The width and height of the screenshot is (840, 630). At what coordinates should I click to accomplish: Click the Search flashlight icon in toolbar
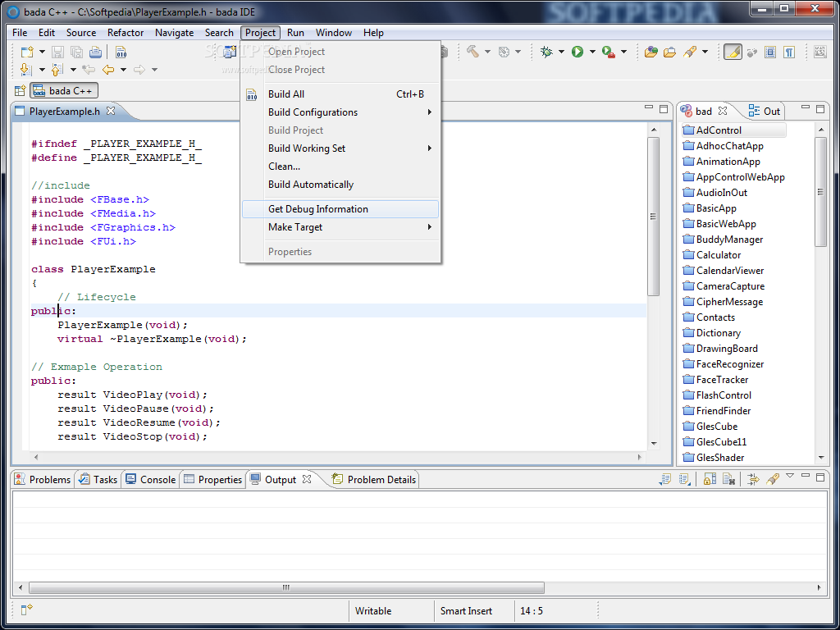click(x=690, y=52)
